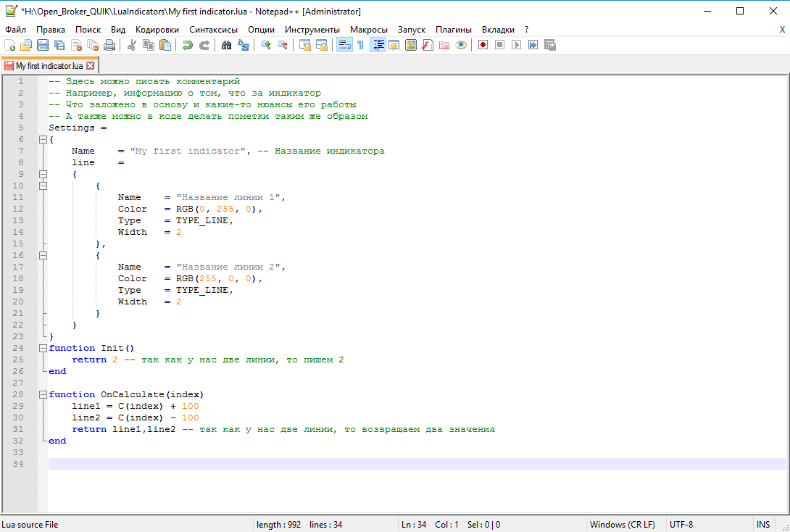Collapse the second line block at line 16
Image resolution: width=790 pixels, height=532 pixels.
[43, 255]
